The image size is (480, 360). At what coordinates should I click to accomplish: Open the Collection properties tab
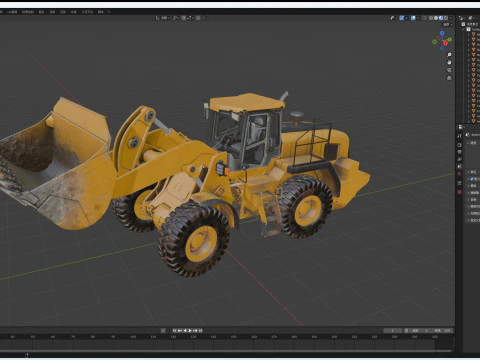click(x=459, y=183)
